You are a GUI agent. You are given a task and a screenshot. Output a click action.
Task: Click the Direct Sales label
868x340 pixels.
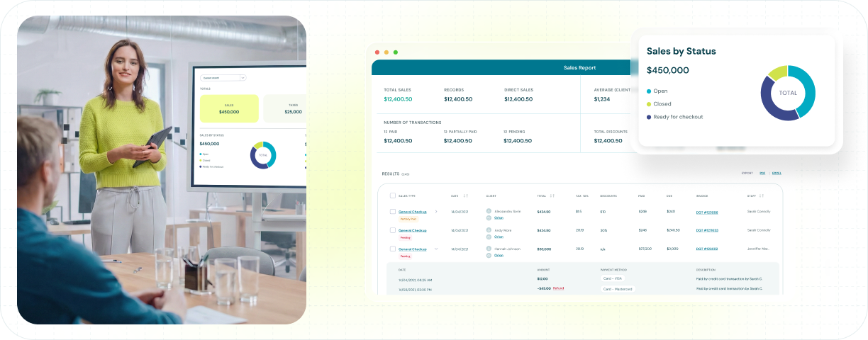517,90
